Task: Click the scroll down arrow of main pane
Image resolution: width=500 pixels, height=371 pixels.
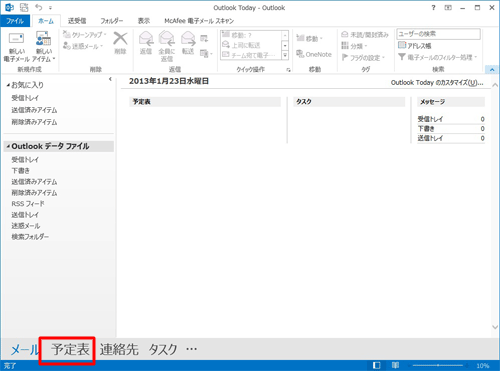Action: [x=495, y=327]
